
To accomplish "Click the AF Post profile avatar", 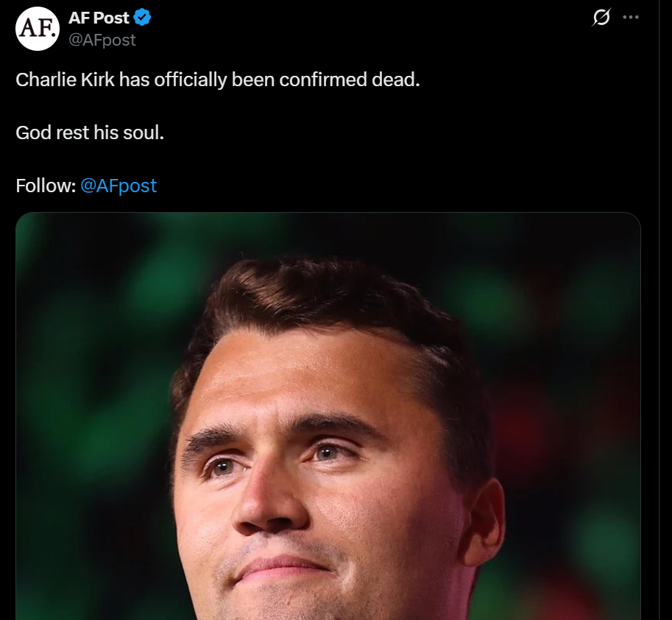I will [37, 29].
